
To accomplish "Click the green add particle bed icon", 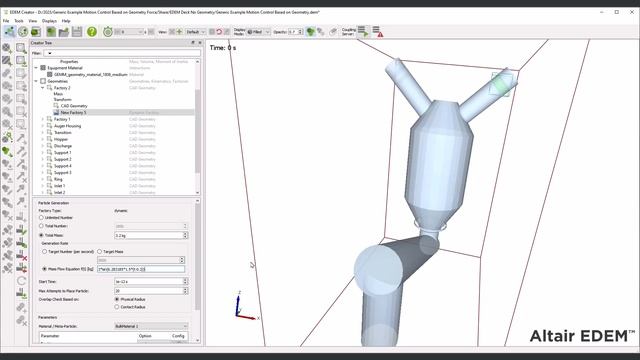I will pyautogui.click(x=7, y=151).
